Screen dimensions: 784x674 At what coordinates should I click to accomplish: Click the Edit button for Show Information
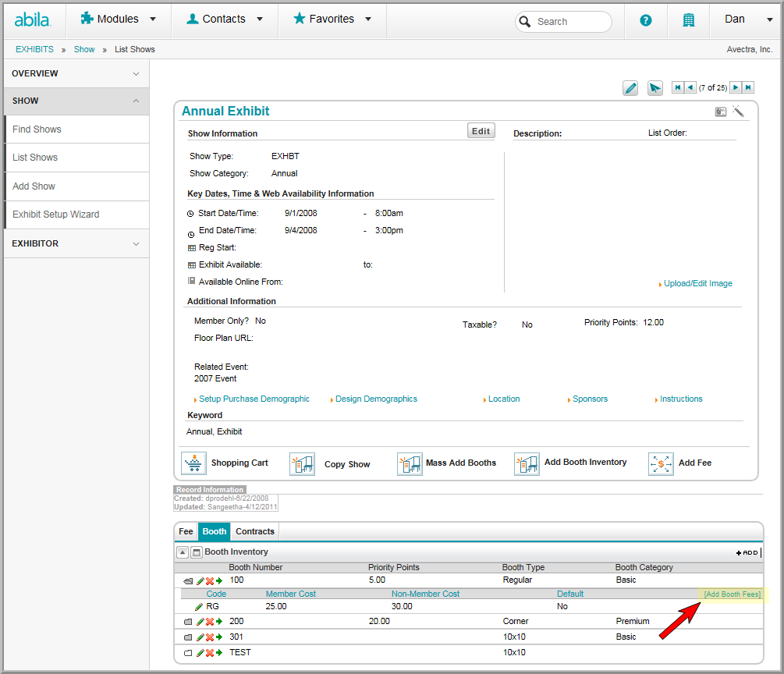pos(481,131)
